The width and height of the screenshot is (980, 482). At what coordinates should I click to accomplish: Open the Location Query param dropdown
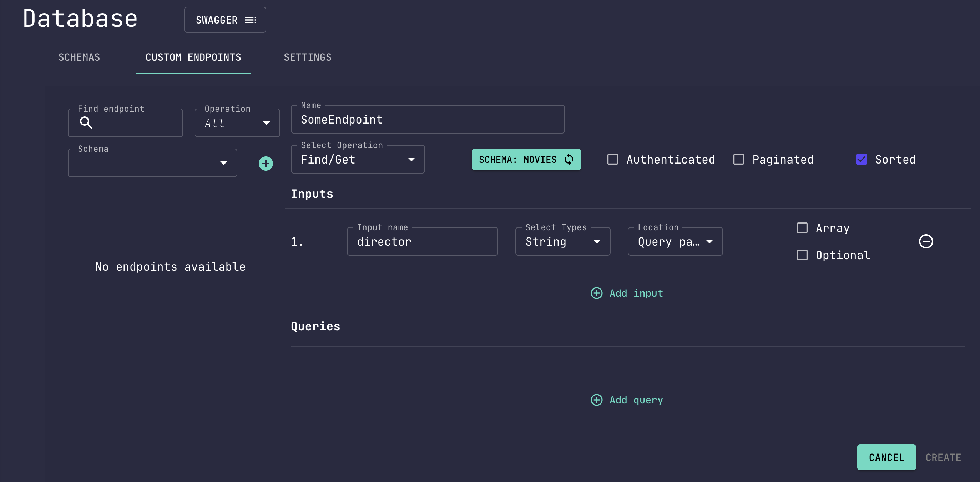coord(675,241)
